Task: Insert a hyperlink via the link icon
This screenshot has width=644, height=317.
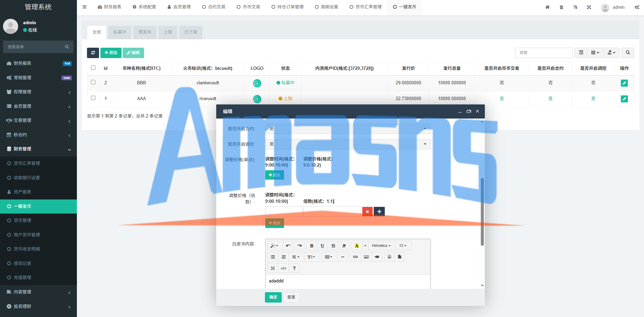Action: [355, 257]
